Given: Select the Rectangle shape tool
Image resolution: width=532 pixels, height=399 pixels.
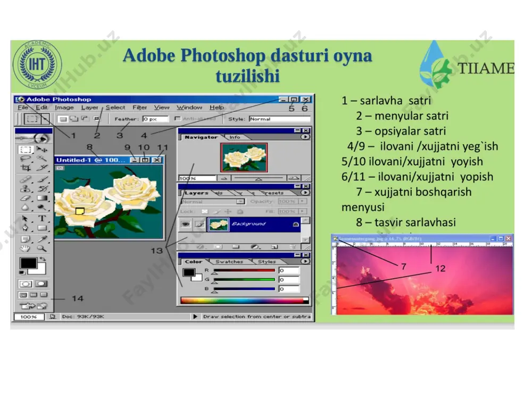Looking at the screenshot, I should 42,228.
